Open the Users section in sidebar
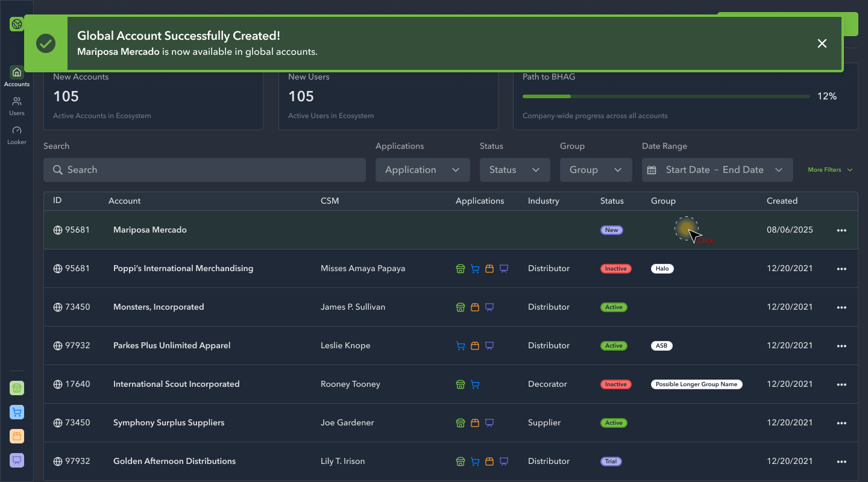The height and width of the screenshot is (482, 868). click(x=17, y=106)
